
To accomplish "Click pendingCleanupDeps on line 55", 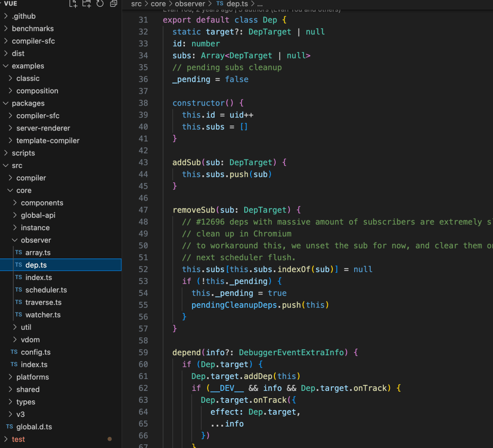I will click(x=234, y=305).
